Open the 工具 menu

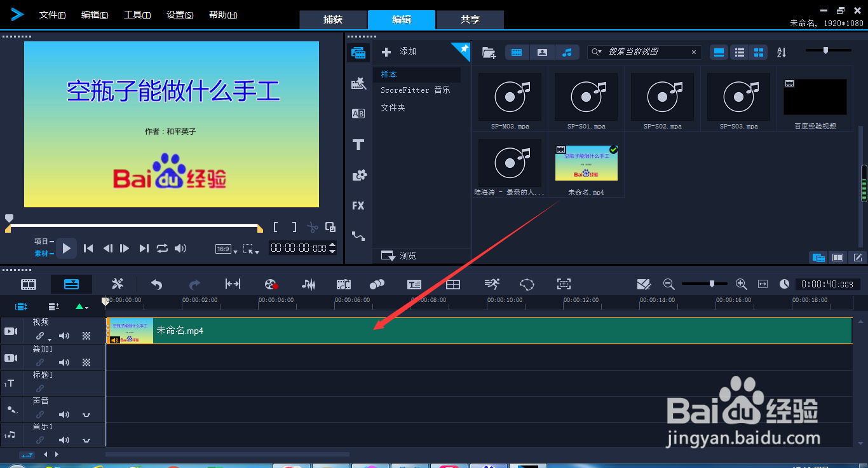137,15
